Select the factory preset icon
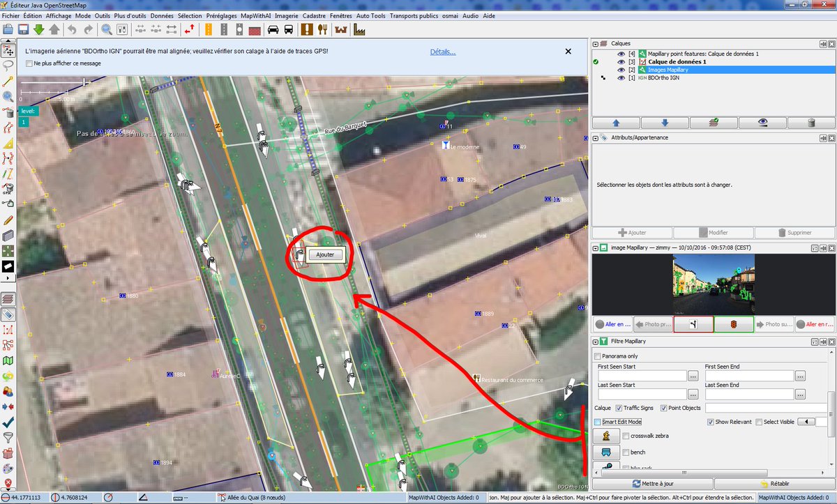Screen dimensions: 837x504 click(360, 29)
